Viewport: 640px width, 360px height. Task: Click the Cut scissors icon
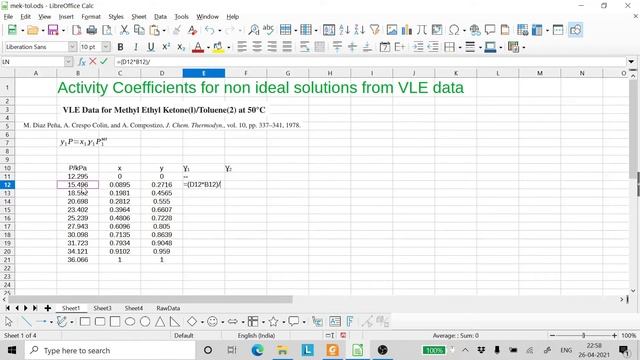124,30
